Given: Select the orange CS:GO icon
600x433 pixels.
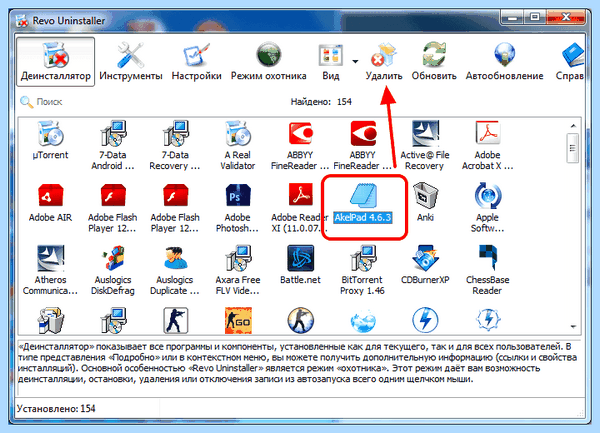Looking at the screenshot, I should pyautogui.click(x=238, y=321).
